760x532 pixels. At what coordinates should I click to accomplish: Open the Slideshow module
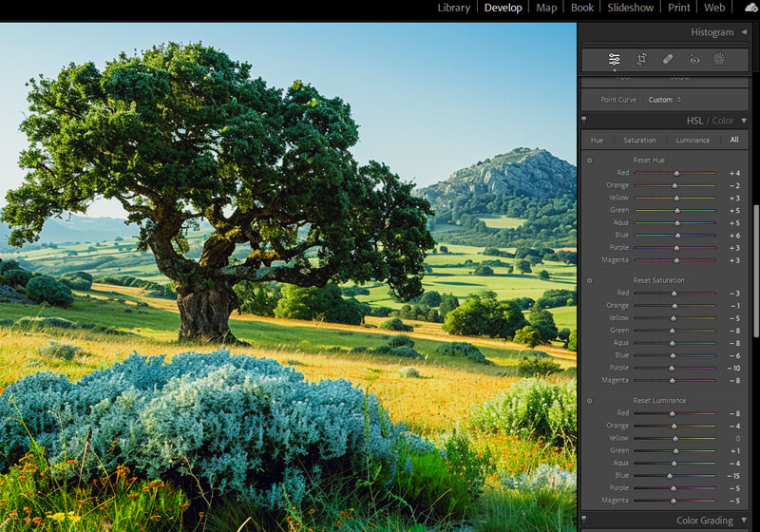631,8
